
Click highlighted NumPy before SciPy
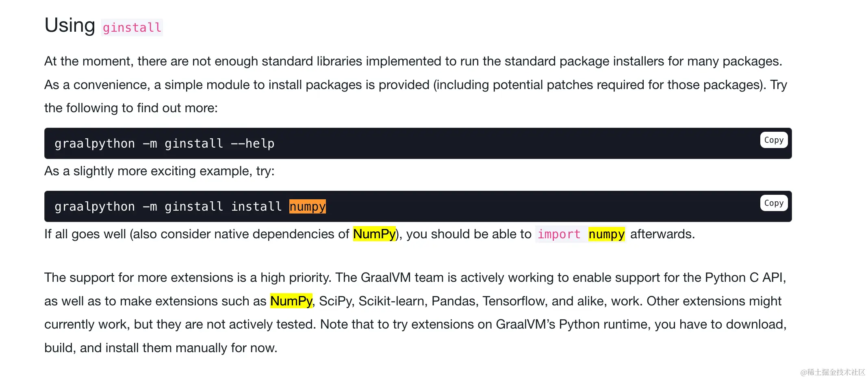pos(291,301)
